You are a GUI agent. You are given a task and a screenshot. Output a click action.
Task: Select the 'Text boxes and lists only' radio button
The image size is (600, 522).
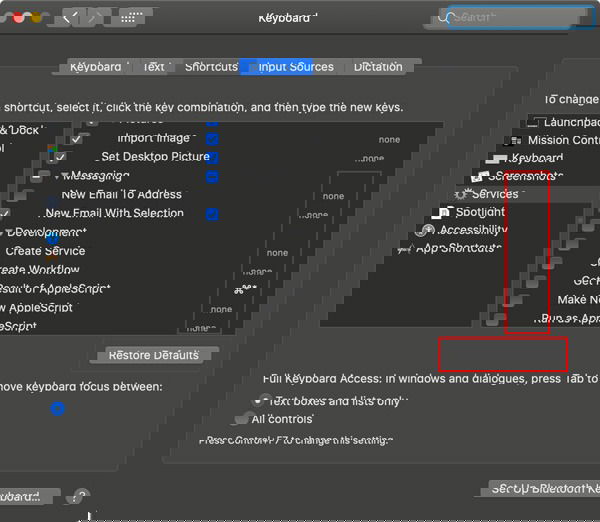click(262, 401)
